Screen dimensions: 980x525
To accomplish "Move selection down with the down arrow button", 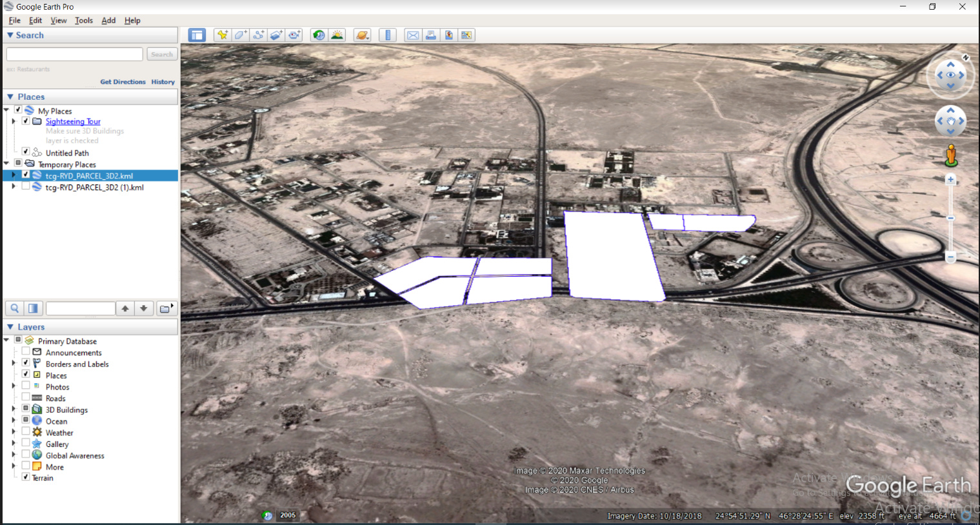I will click(x=144, y=308).
